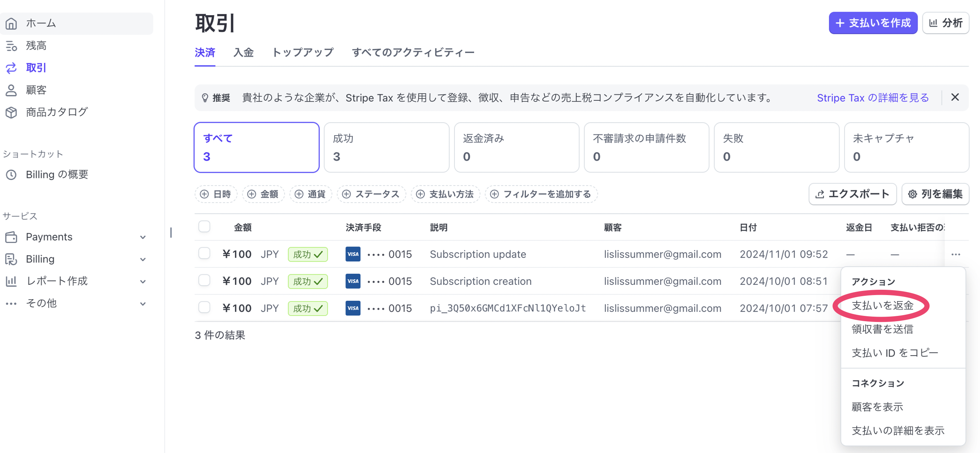Viewport: 980px width, 453px height.
Task: Check the Subscription creation row checkbox
Action: pos(204,281)
